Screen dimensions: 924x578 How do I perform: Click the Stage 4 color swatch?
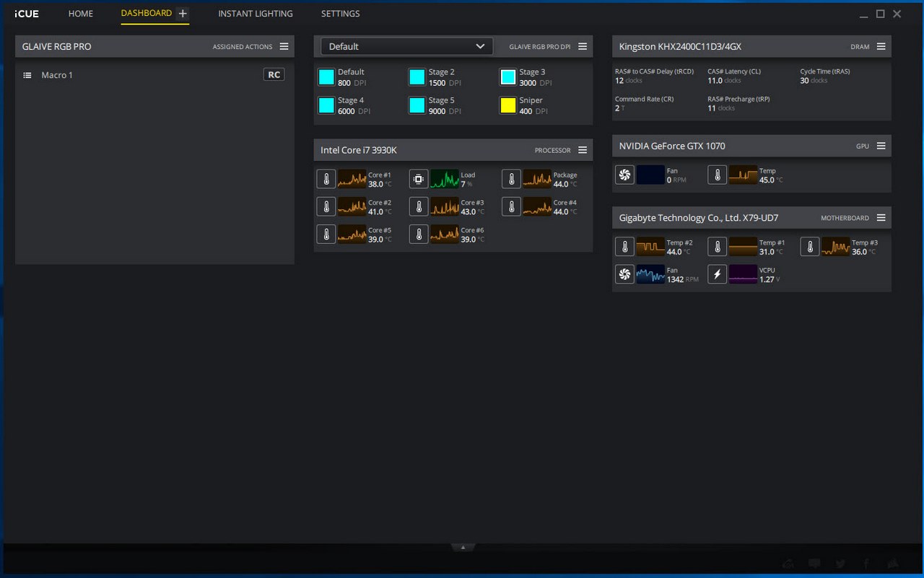pos(326,105)
